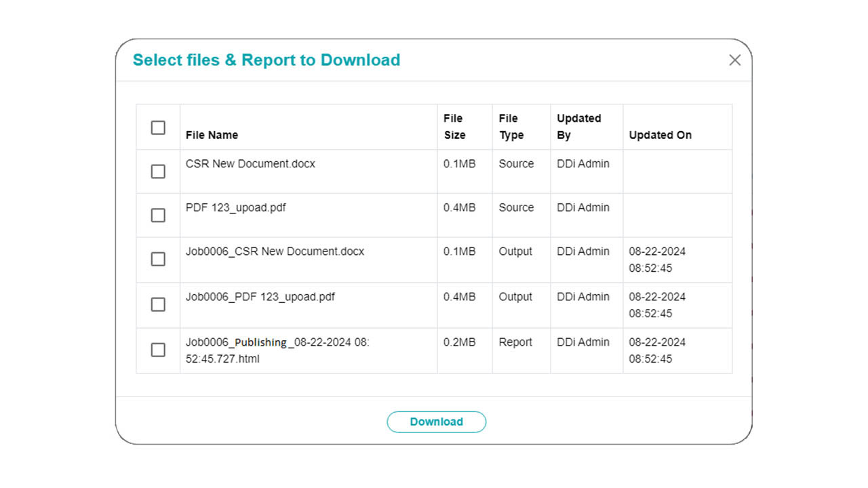Click the Job0006_CSR New Document.docx file name
Image resolution: width=868 pixels, height=488 pixels.
tap(275, 251)
